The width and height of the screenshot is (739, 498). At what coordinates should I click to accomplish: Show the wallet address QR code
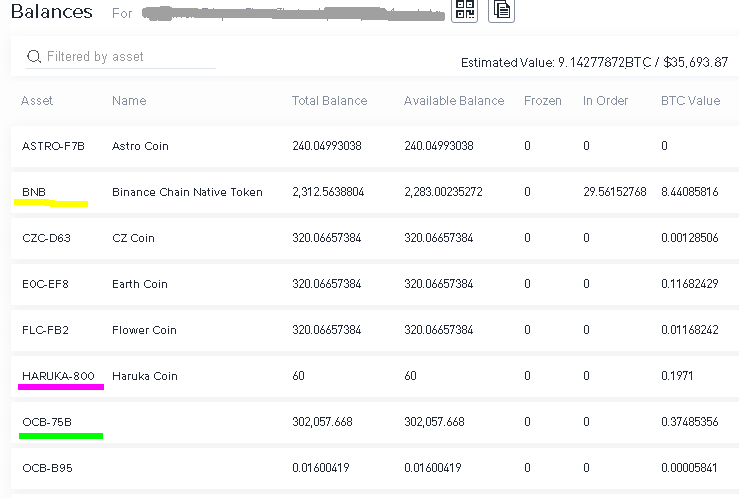point(465,11)
